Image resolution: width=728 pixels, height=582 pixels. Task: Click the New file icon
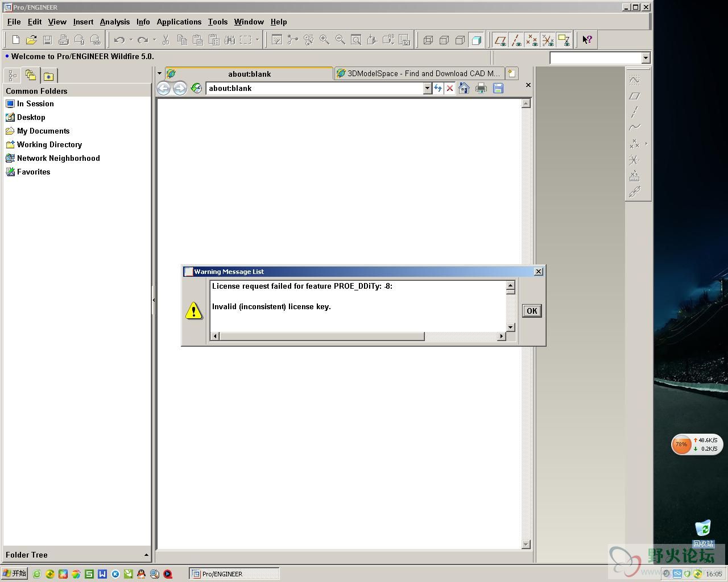16,40
